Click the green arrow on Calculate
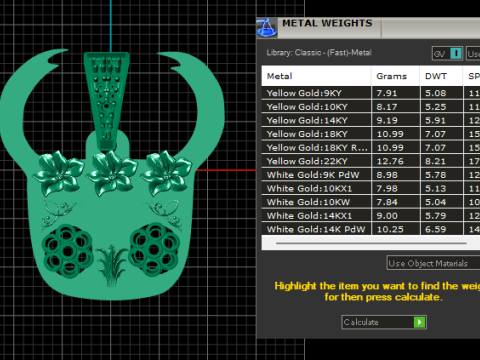 coord(420,322)
